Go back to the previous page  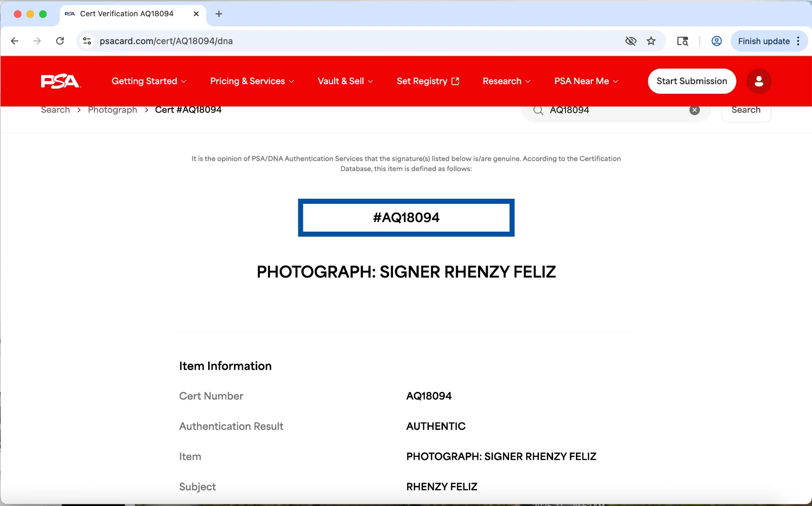(15, 41)
